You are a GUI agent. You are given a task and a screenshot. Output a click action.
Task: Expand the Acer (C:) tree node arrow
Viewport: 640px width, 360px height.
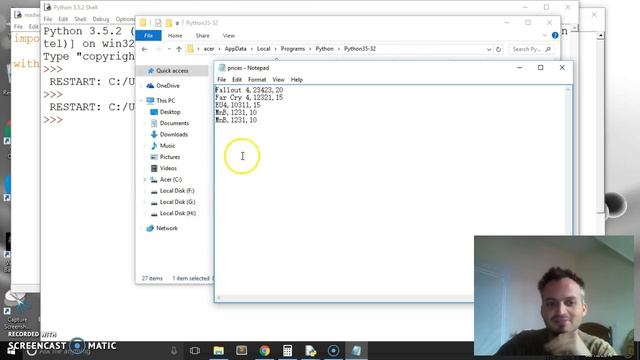point(144,180)
